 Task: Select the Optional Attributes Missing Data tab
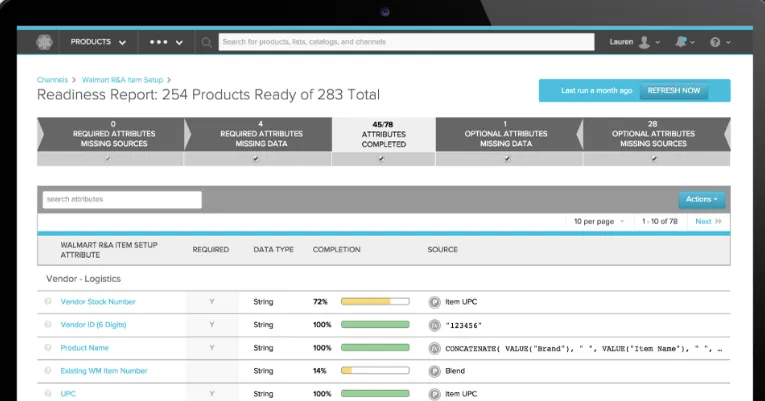506,134
